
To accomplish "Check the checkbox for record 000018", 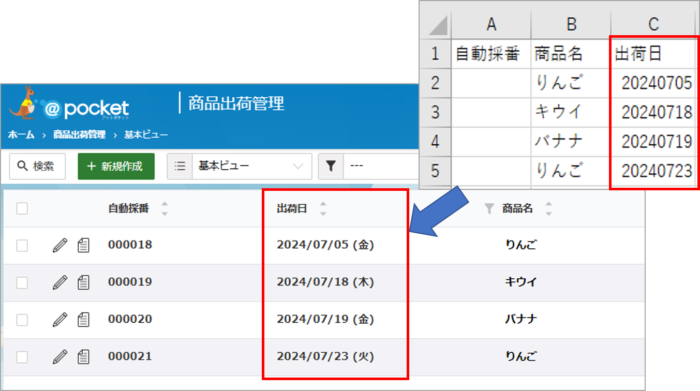I will (22, 245).
